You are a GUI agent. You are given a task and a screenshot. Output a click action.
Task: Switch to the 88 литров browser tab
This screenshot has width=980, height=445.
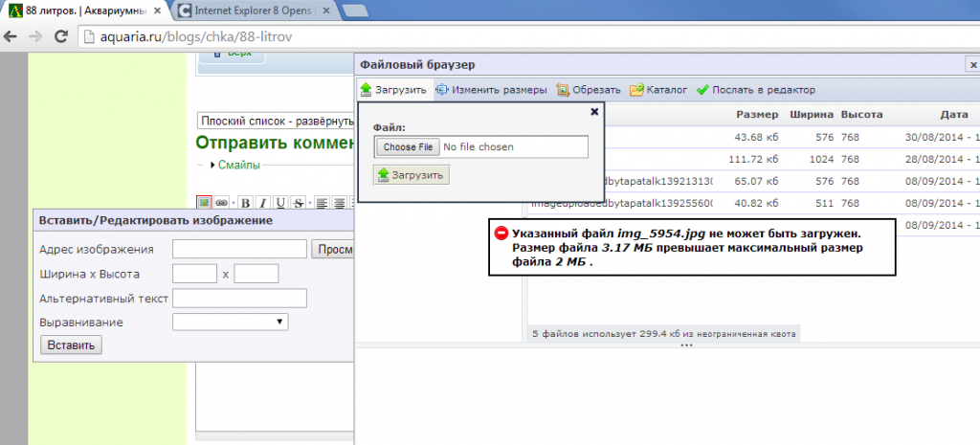pos(84,11)
